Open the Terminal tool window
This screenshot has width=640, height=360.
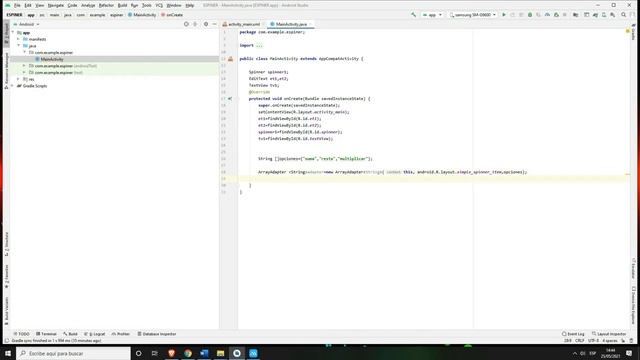click(47, 334)
